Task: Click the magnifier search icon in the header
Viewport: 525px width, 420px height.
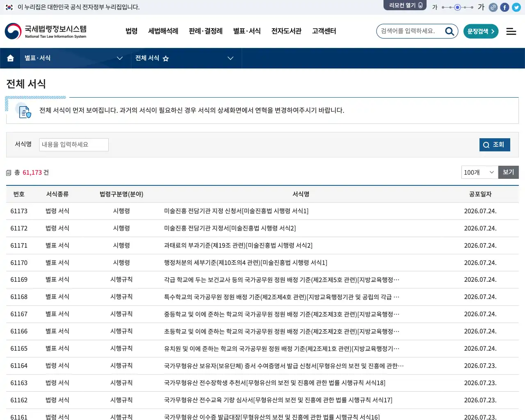Action: point(450,31)
